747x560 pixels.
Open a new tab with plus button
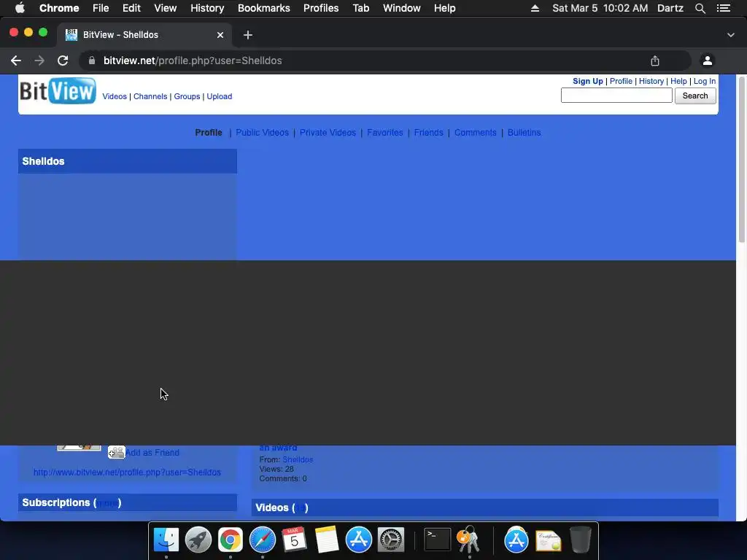click(248, 35)
